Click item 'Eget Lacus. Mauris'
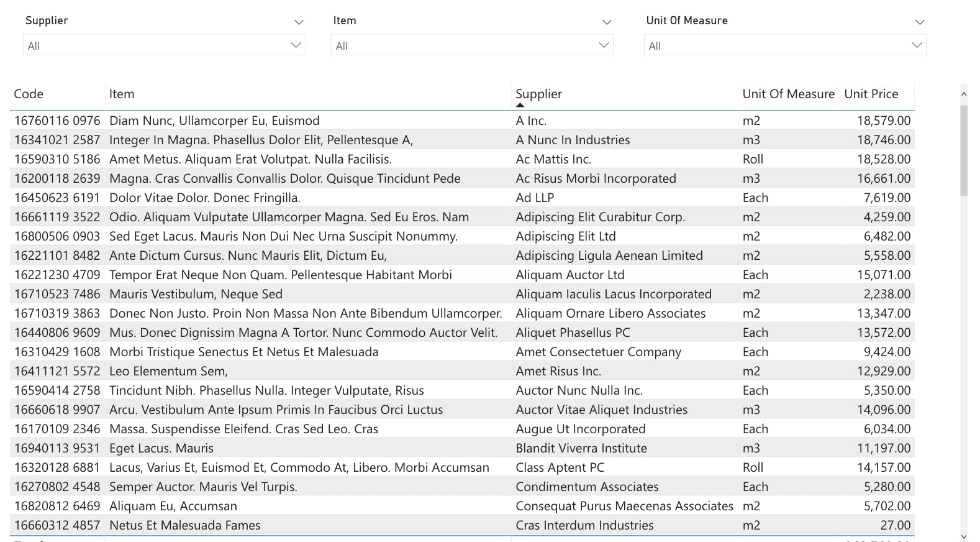Viewport: 980px width, 542px height. click(161, 448)
